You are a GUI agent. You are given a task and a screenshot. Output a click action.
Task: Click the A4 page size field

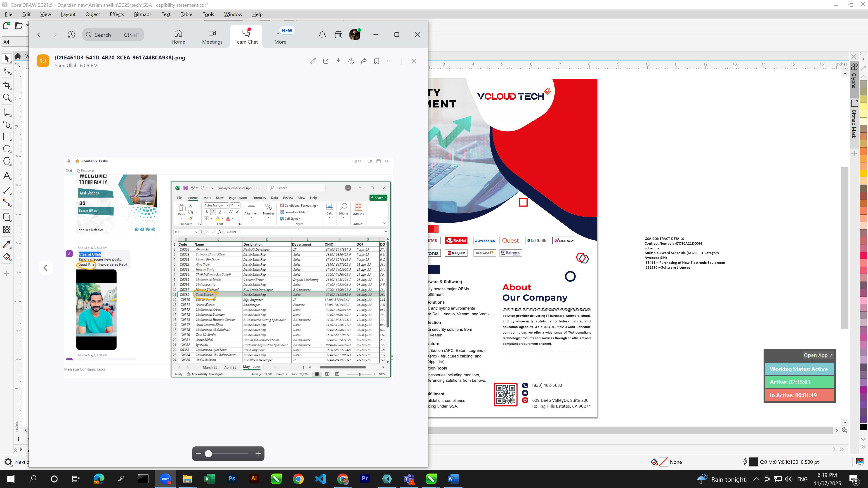click(15, 42)
